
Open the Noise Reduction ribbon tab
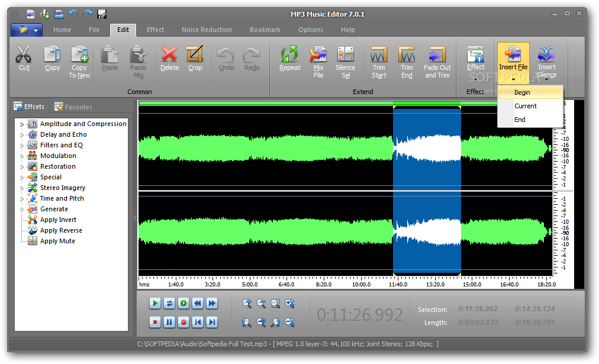coord(207,30)
